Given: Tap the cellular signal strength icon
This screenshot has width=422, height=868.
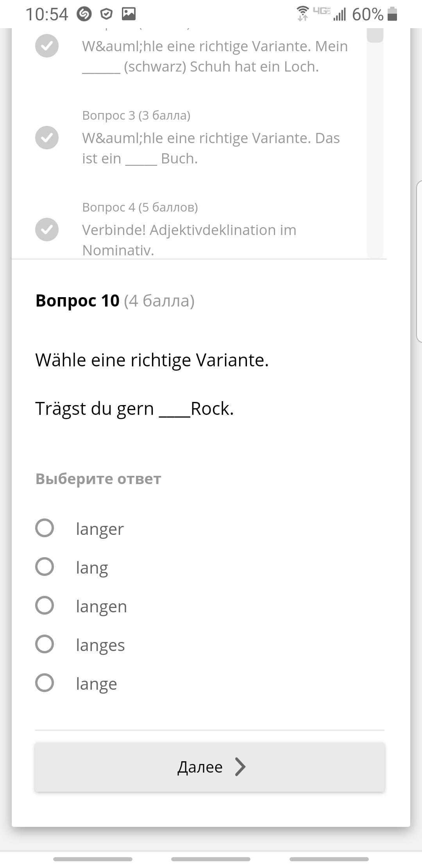Looking at the screenshot, I should (x=340, y=15).
